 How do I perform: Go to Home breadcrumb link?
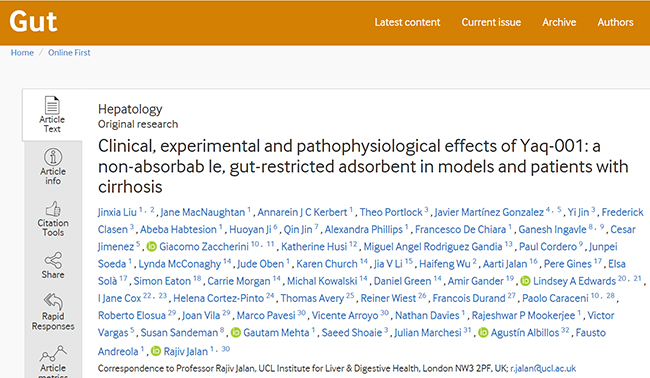(22, 53)
